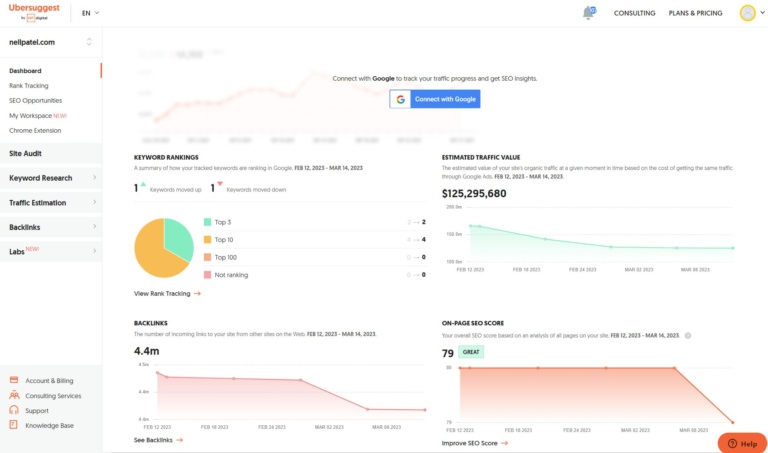This screenshot has width=768, height=453.
Task: Open the notifications bell
Action: [x=589, y=13]
